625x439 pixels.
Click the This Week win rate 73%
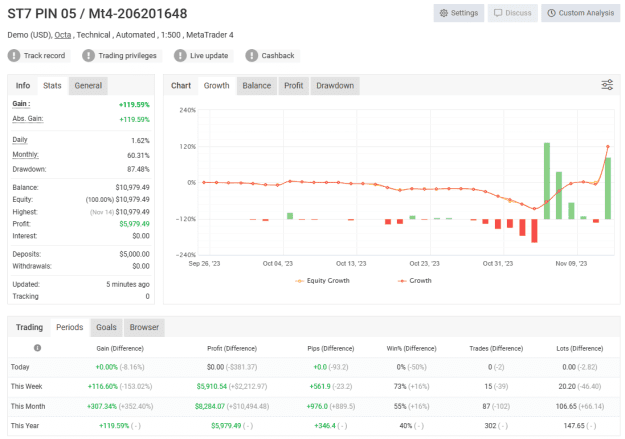point(400,386)
